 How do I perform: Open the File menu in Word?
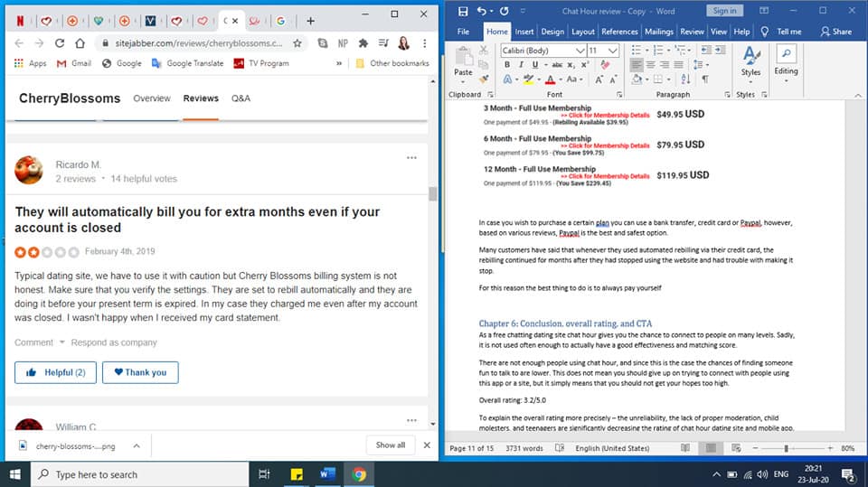tap(463, 32)
